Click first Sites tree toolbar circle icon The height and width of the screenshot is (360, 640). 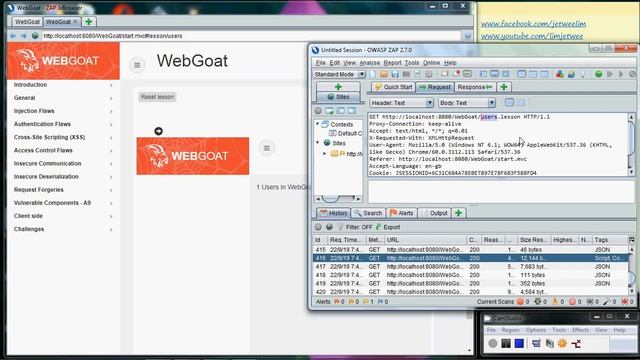(318, 111)
